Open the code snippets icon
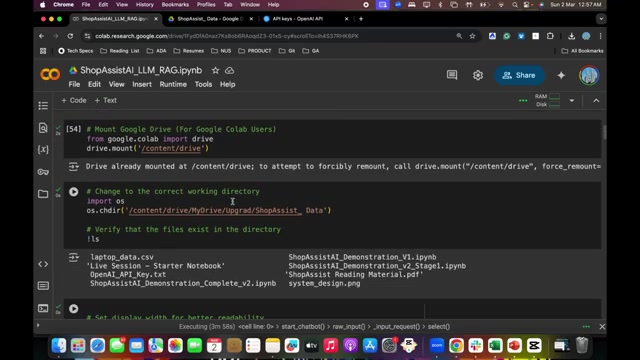The width and height of the screenshot is (640, 360). coord(43,264)
